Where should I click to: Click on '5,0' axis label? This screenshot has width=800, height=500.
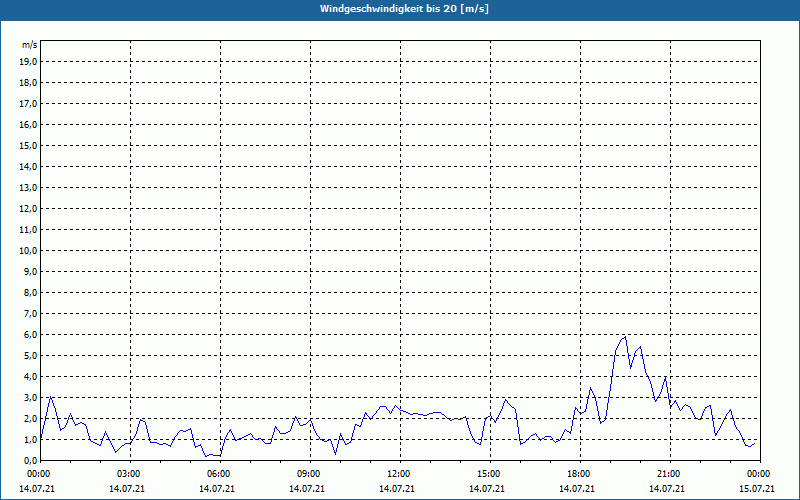[x=30, y=355]
